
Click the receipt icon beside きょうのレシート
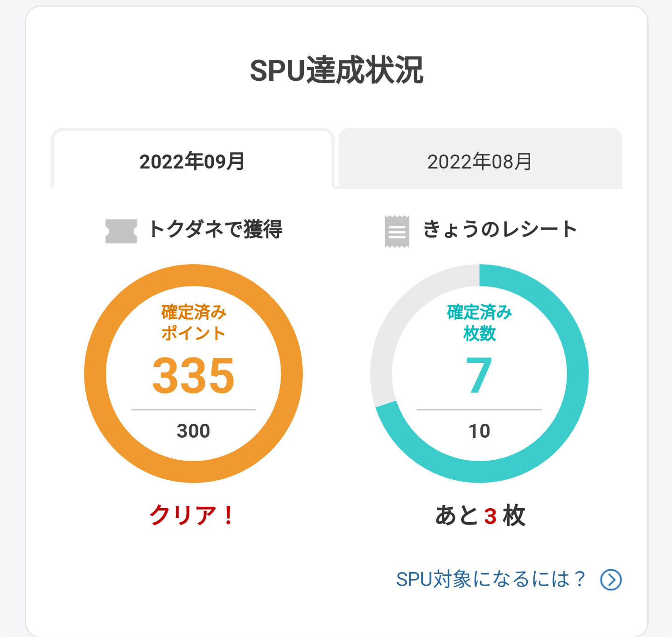pos(397,231)
